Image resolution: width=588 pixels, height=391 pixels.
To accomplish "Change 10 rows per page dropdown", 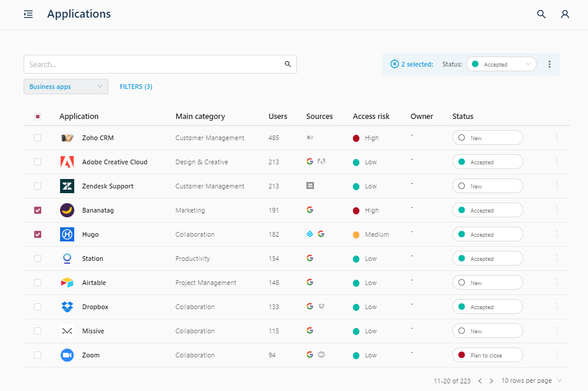I will point(532,380).
